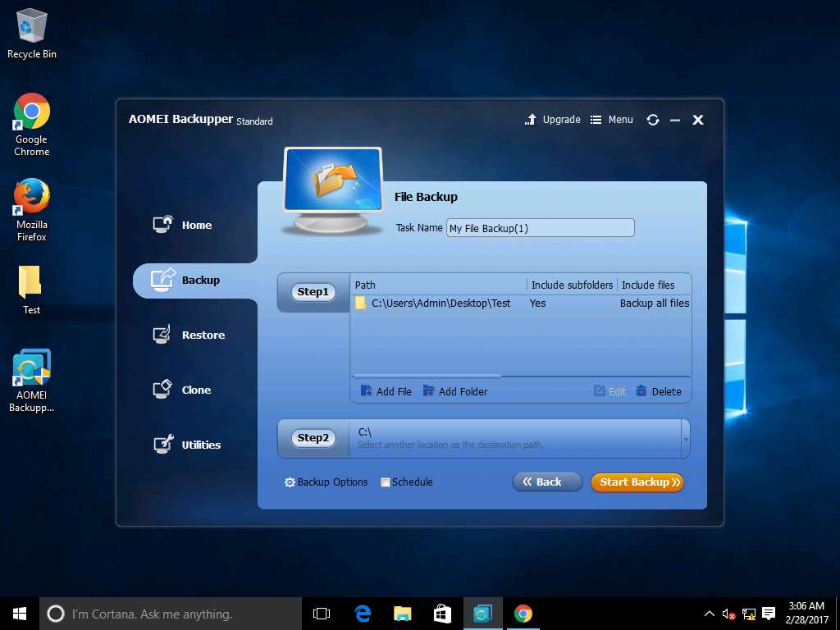Screen dimensions: 840x630
Task: Click the folder icon in the path row
Action: [361, 304]
